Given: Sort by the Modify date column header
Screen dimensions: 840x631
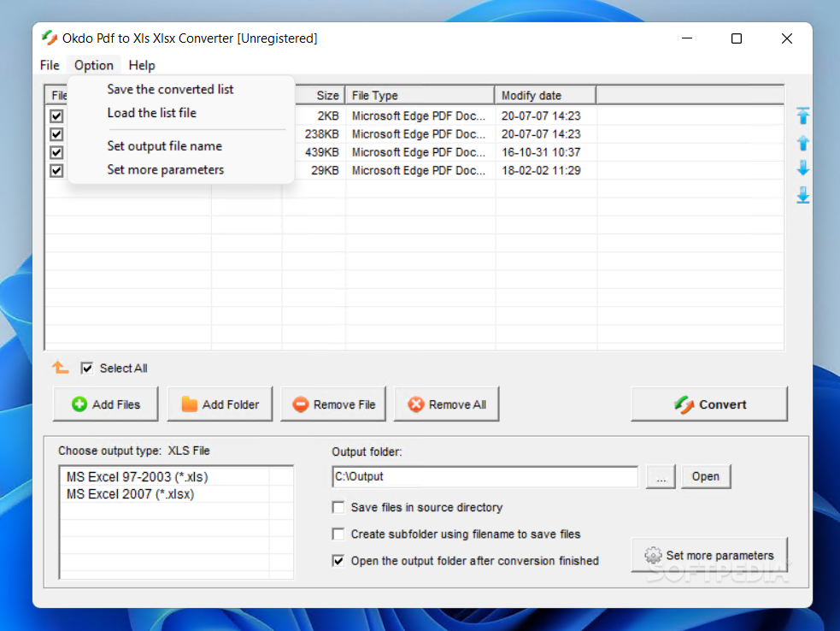Looking at the screenshot, I should click(x=545, y=96).
